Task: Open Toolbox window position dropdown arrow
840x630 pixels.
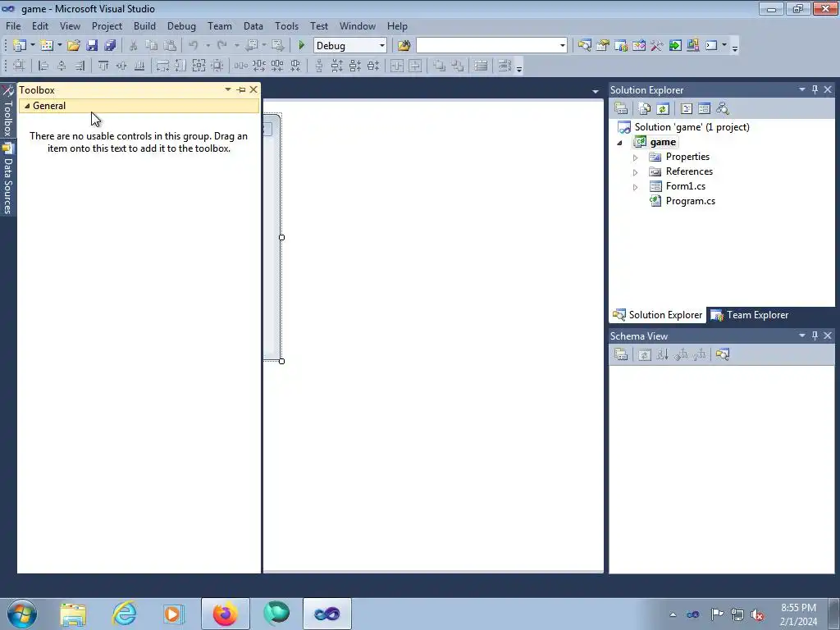Action: 228,89
